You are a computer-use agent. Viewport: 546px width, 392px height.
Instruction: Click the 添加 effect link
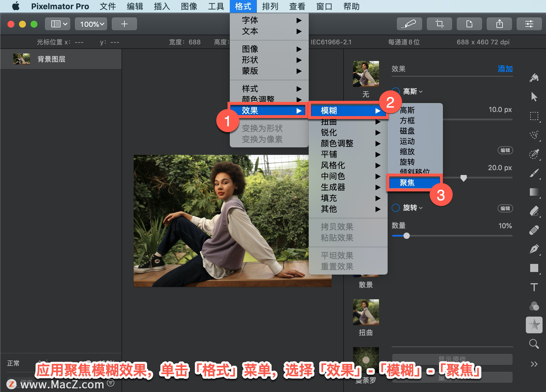505,69
